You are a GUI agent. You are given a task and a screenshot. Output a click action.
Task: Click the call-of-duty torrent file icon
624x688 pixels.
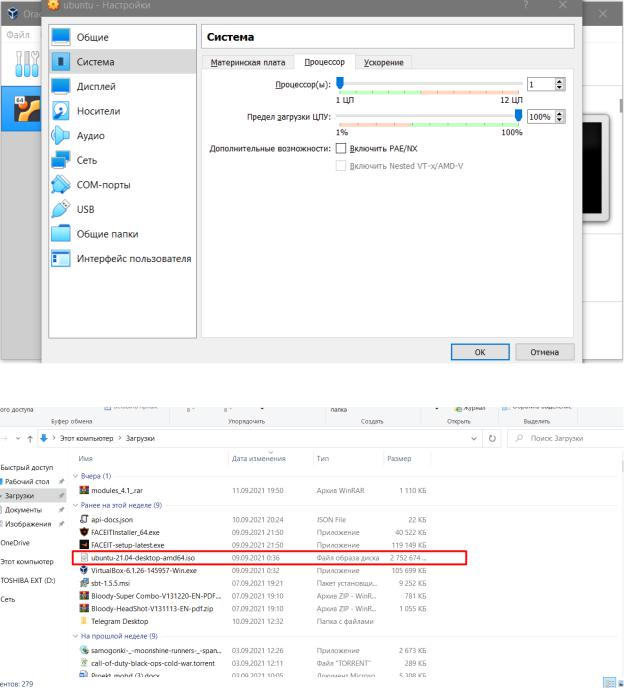84,663
